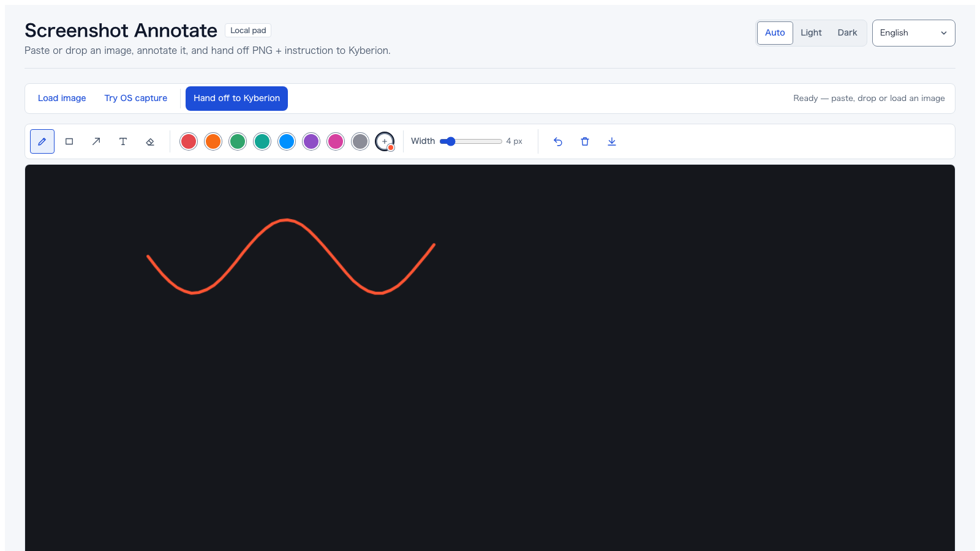Open the English language dropdown
Image resolution: width=980 pixels, height=551 pixels.
click(x=913, y=33)
